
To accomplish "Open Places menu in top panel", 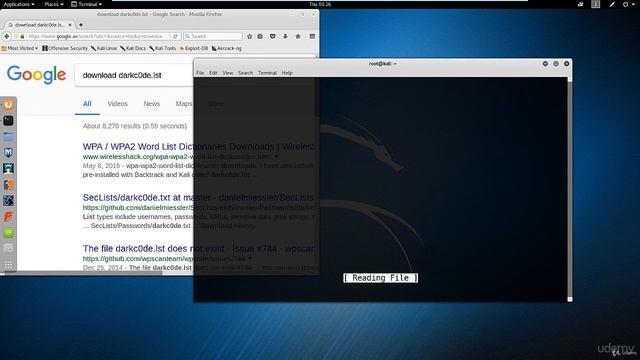I will click(x=53, y=4).
